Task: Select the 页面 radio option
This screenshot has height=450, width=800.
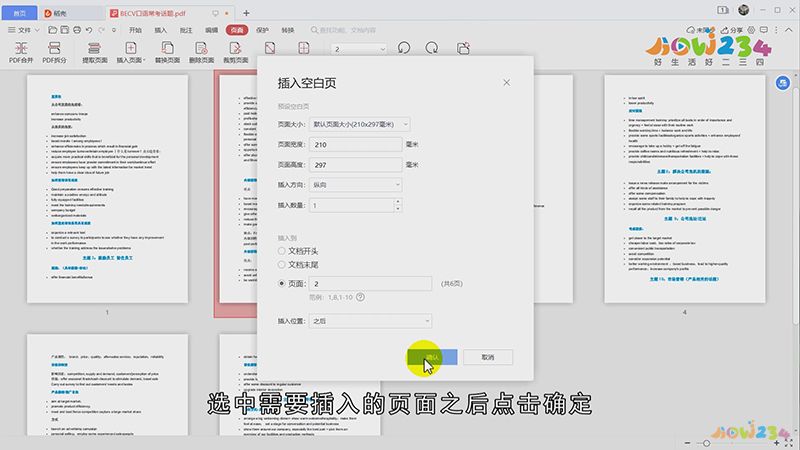Action: pos(292,284)
